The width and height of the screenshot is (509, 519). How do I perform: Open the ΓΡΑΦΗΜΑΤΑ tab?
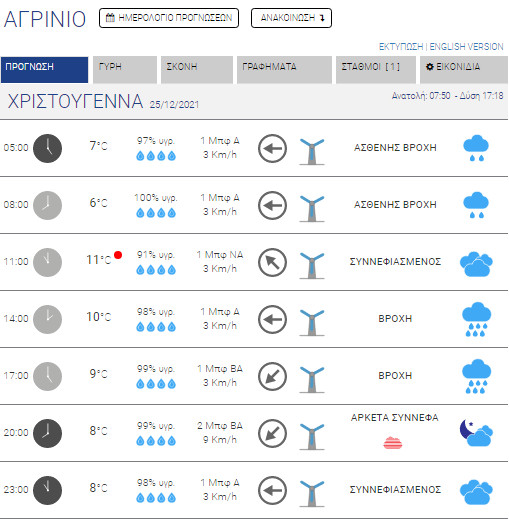click(x=284, y=70)
